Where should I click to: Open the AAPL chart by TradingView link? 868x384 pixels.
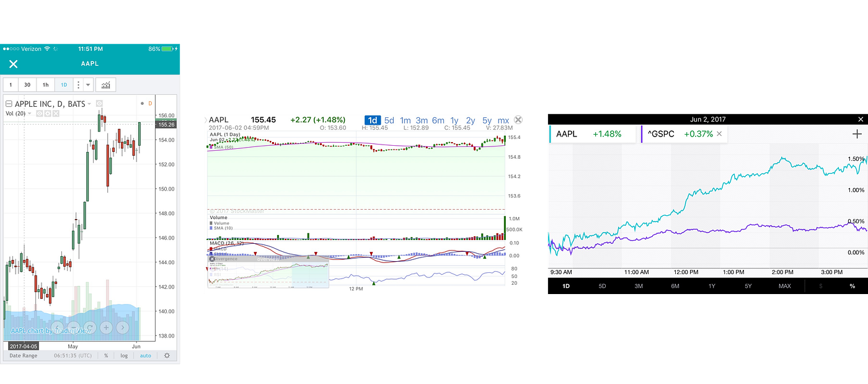point(51,331)
